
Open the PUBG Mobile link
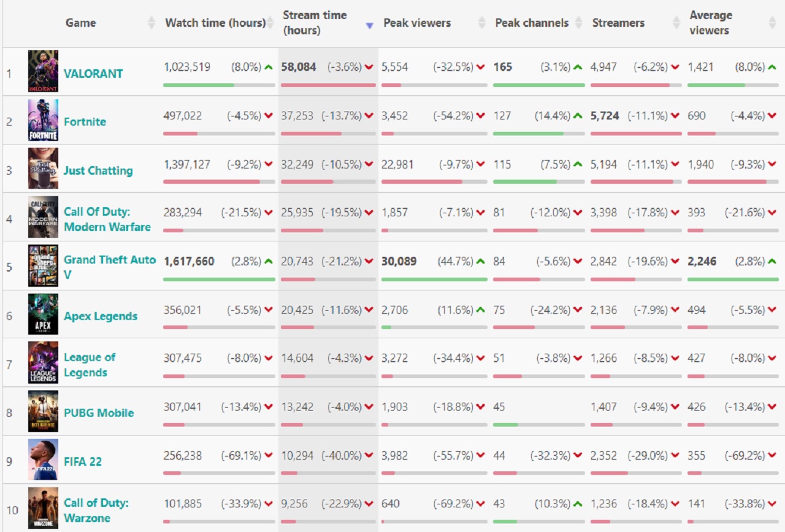pos(99,413)
